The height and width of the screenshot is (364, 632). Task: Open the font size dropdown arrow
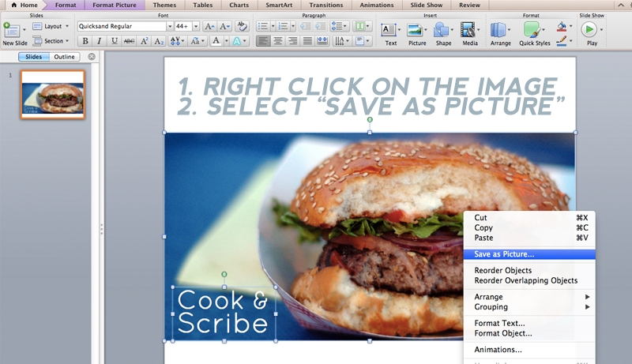tap(196, 26)
